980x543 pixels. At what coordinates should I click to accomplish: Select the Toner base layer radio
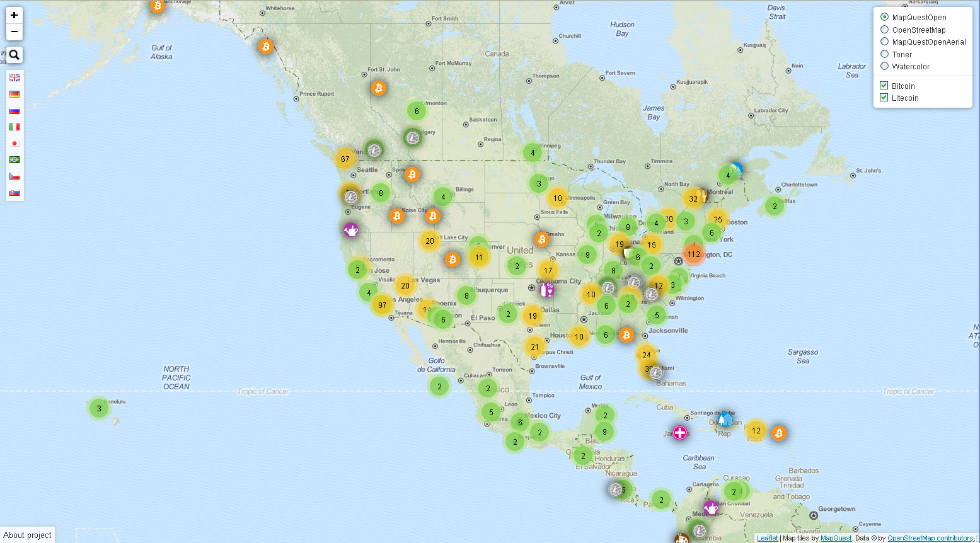click(x=884, y=54)
